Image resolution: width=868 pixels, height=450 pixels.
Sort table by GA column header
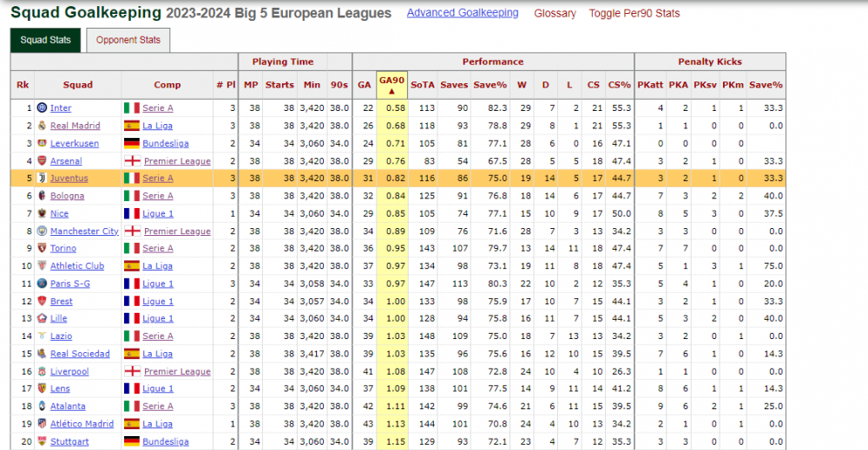click(x=365, y=85)
